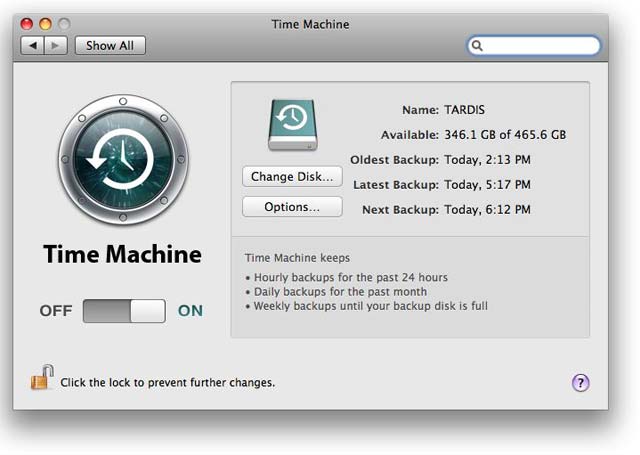Screen dimensions: 640x455
Task: Click the Time Machine keeps text
Action: coord(297,258)
